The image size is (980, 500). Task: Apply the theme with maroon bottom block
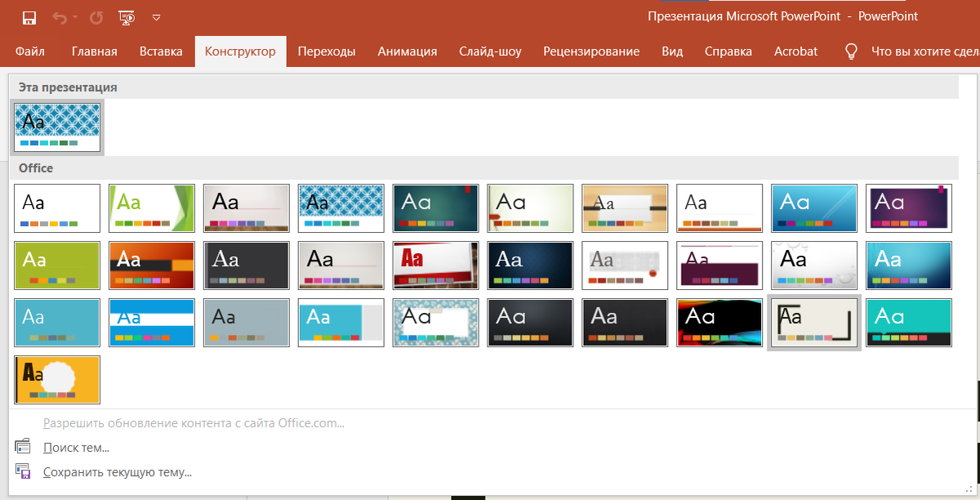click(x=720, y=266)
